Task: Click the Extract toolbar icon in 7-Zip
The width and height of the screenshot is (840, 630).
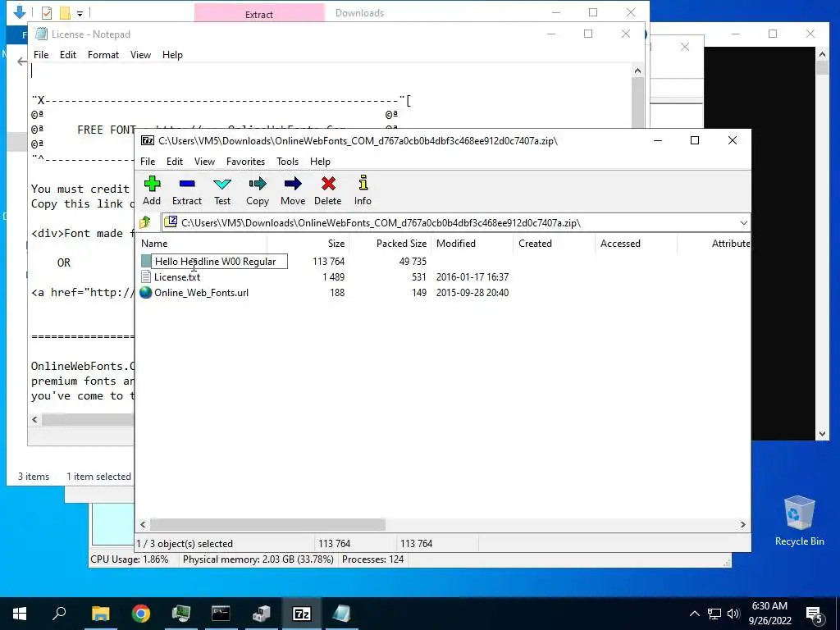Action: pyautogui.click(x=187, y=190)
